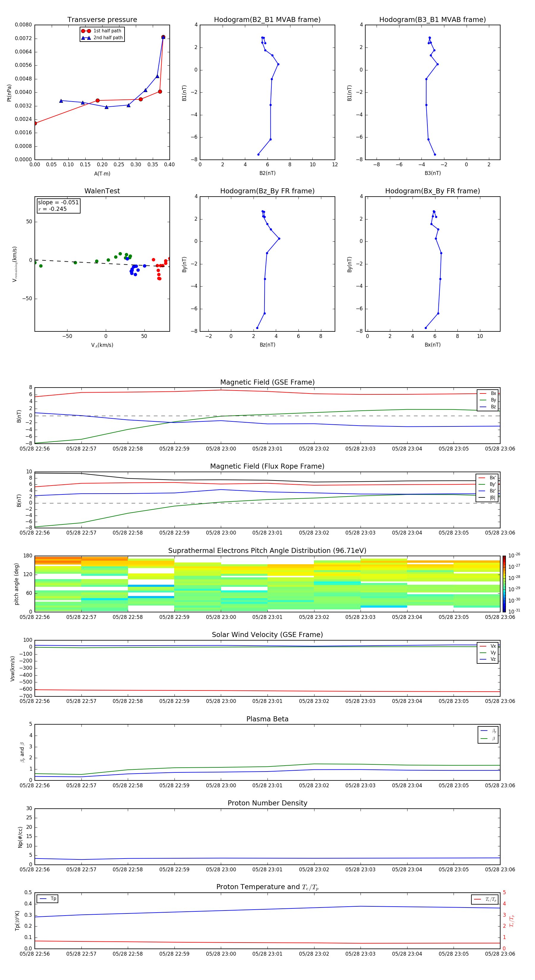Click the 'Vsw(km/s)' axis label
Image resolution: width=535 pixels, height=980 pixels.
(12, 668)
